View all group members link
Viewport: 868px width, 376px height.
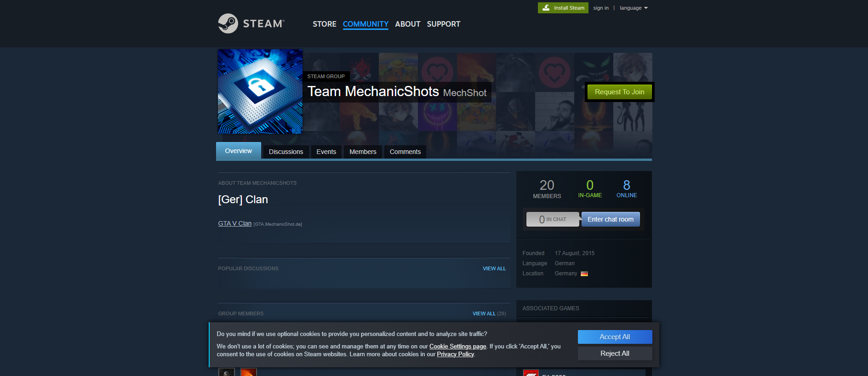(484, 313)
